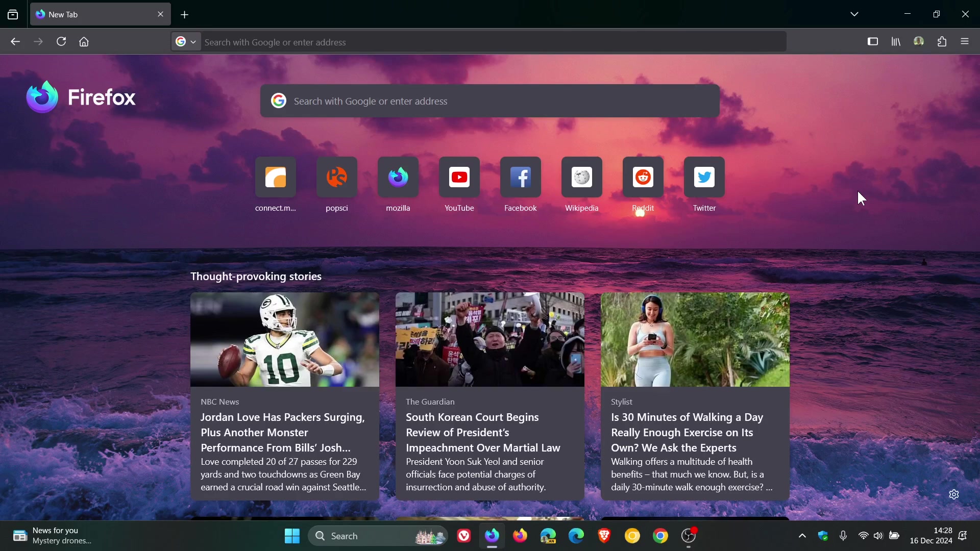Open volume control tray icon
The image size is (980, 551).
coord(878,536)
